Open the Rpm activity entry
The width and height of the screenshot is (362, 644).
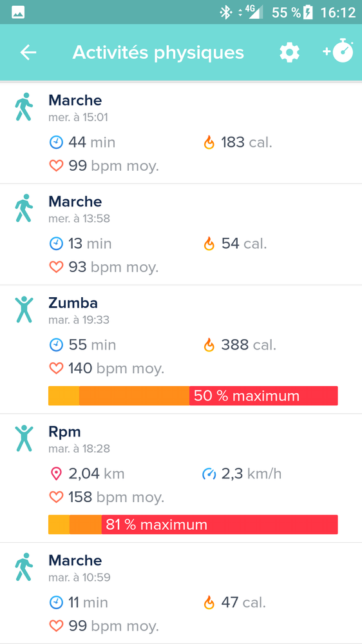[181, 478]
